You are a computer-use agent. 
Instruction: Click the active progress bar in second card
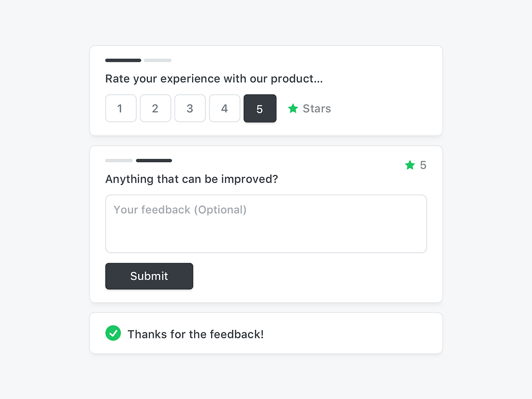click(154, 160)
